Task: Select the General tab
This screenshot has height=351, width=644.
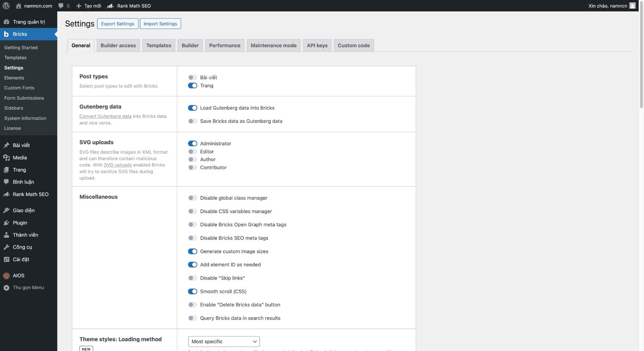Action: tap(81, 45)
